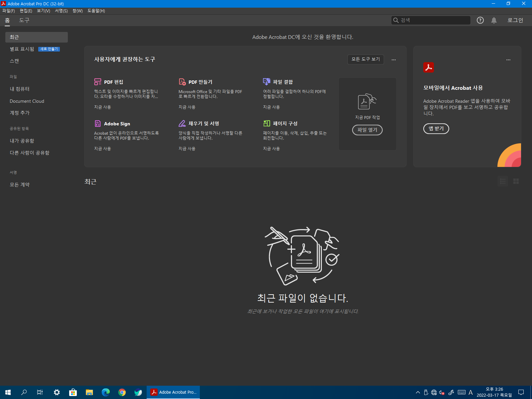Click the 파일 열기 button
The width and height of the screenshot is (532, 399).
[367, 130]
